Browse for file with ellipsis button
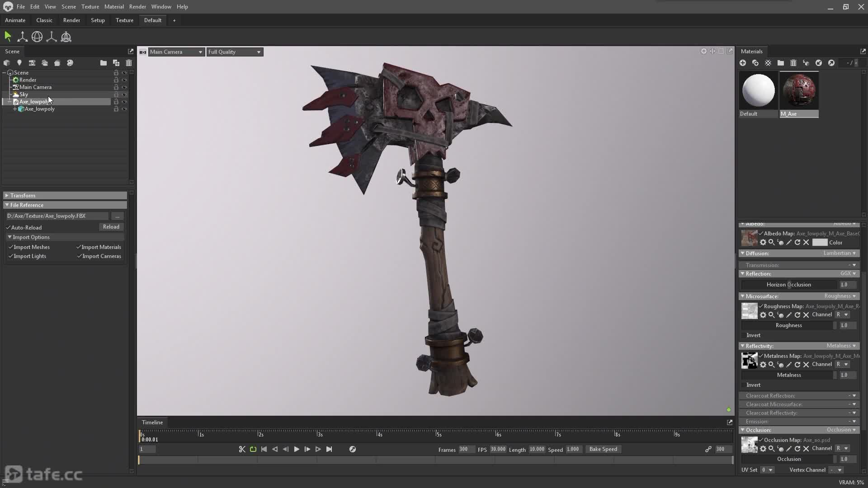 click(117, 216)
